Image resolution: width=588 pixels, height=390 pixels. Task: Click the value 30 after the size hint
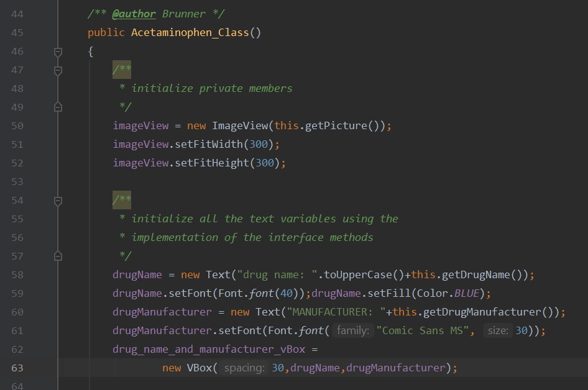(x=521, y=331)
